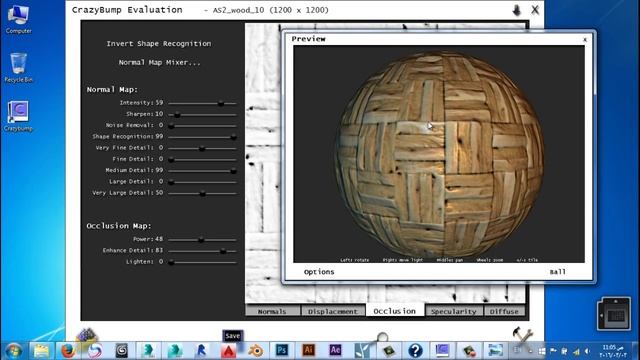Click the Sharpen slider handle
Viewport: 640px width, 360px height.
click(177, 115)
